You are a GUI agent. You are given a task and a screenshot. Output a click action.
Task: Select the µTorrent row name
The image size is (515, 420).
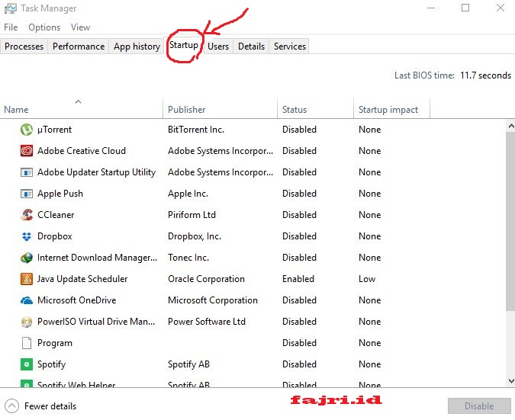pyautogui.click(x=54, y=130)
